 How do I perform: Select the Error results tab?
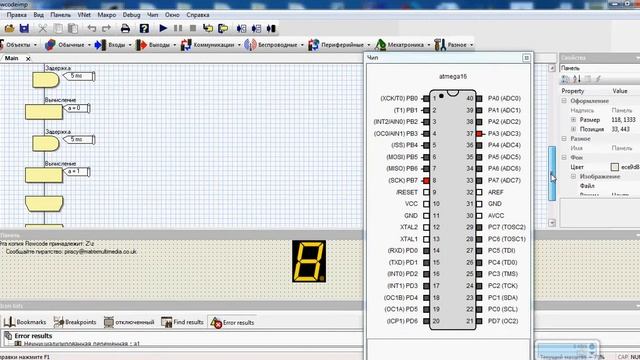232,322
